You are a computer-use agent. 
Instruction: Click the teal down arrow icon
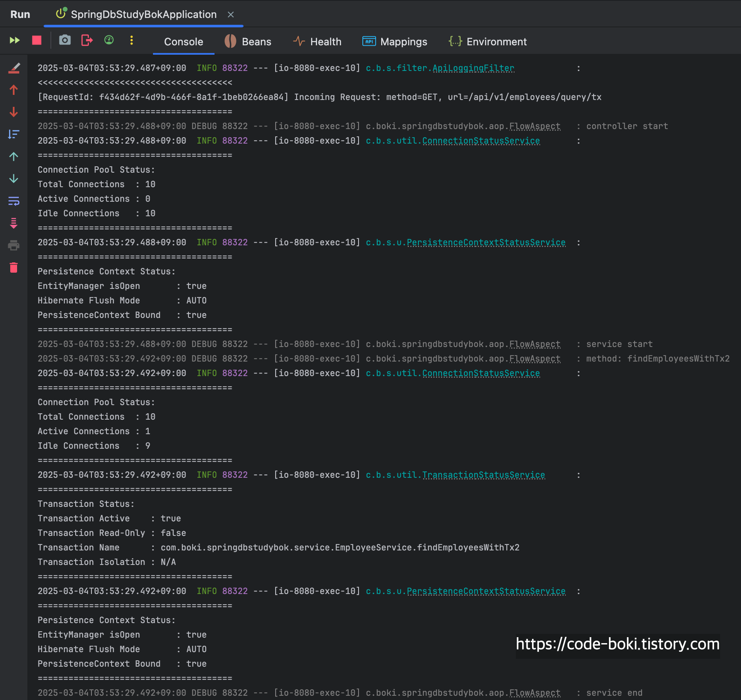[x=14, y=179]
